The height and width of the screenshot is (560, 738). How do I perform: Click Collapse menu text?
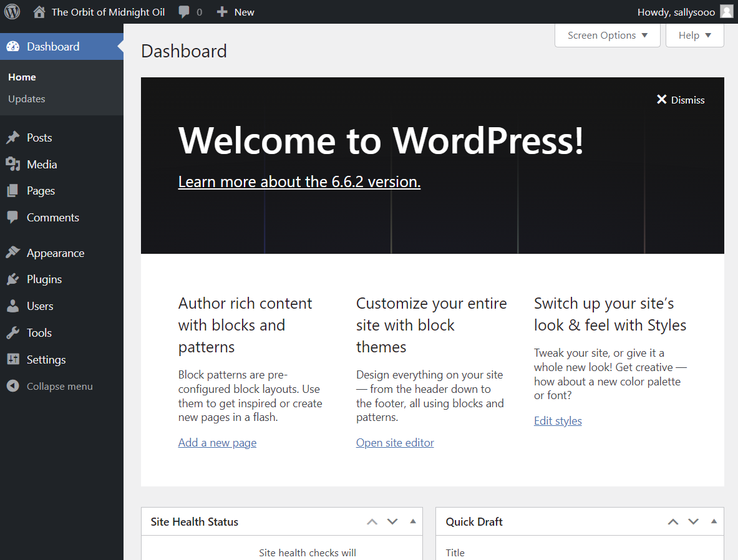pos(60,387)
